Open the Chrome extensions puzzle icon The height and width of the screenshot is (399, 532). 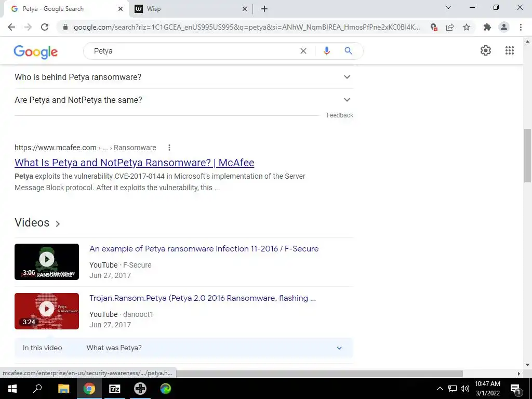487,27
